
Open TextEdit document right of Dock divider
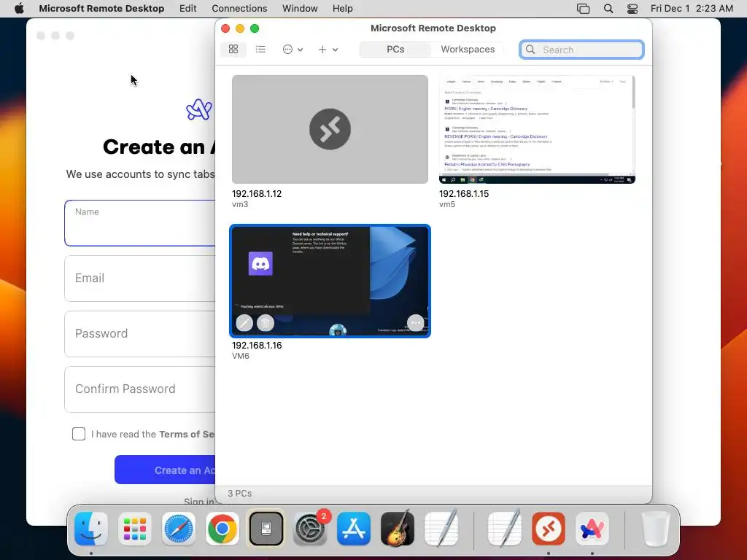pyautogui.click(x=505, y=528)
